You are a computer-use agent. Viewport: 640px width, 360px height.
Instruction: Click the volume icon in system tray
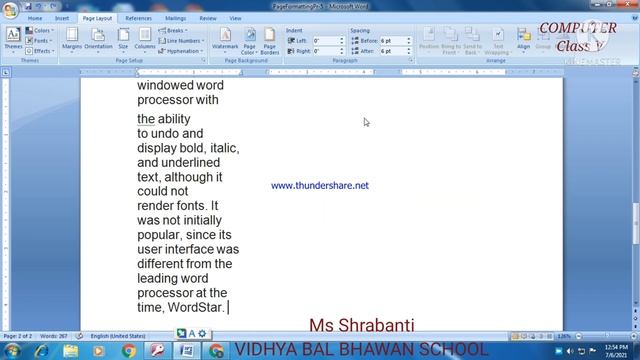click(570, 351)
